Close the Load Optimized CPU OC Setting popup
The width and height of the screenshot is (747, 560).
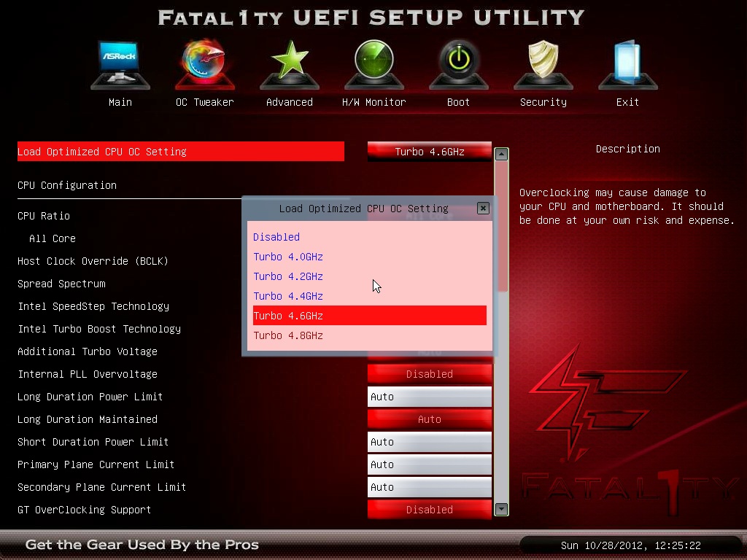pyautogui.click(x=483, y=208)
